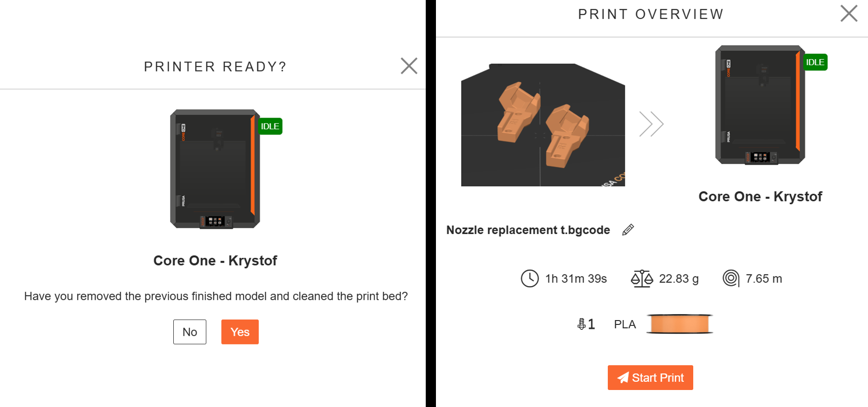Open the orange model preview thumbnail
The height and width of the screenshot is (407, 868).
(x=543, y=125)
